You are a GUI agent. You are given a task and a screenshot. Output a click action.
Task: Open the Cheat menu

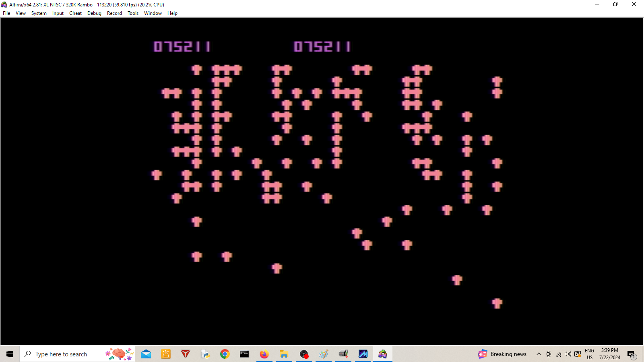[x=75, y=13]
